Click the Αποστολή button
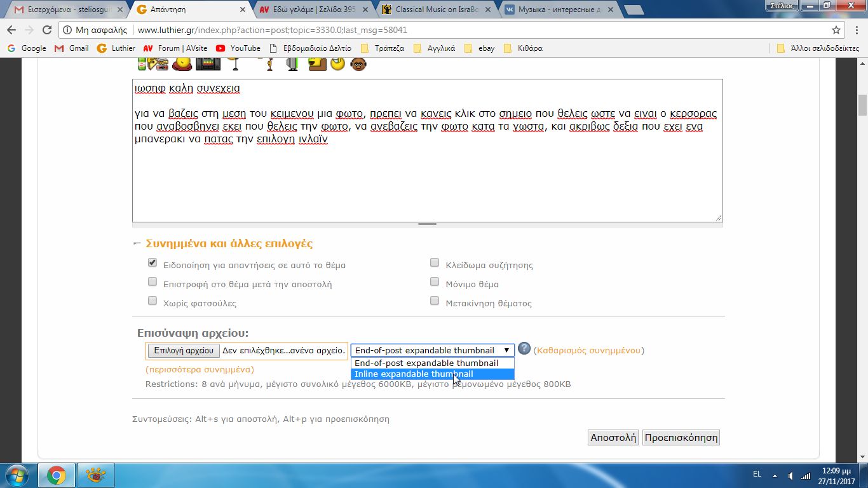Screen dimensions: 868x488 (613, 438)
